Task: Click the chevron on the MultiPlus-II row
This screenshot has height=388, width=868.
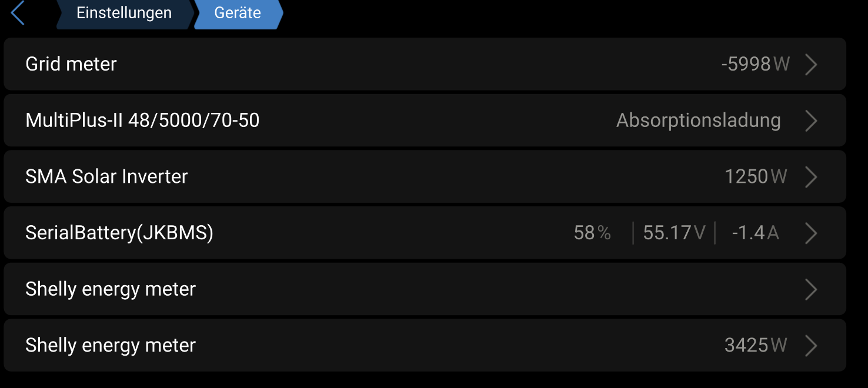Action: [x=811, y=121]
